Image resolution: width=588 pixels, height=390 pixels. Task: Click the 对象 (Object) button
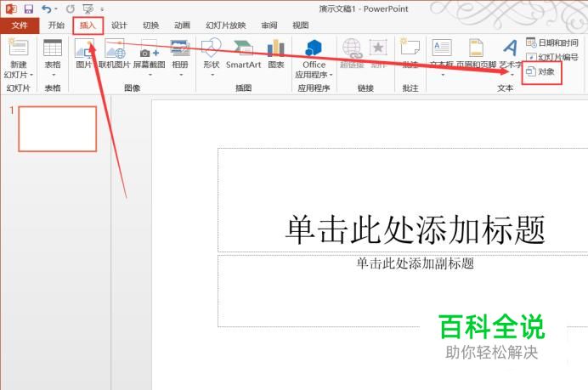tap(540, 71)
